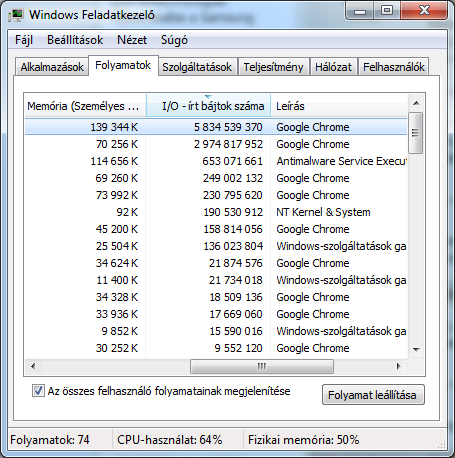455x458 pixels.
Task: Open the Teljesítmény tab
Action: point(273,67)
